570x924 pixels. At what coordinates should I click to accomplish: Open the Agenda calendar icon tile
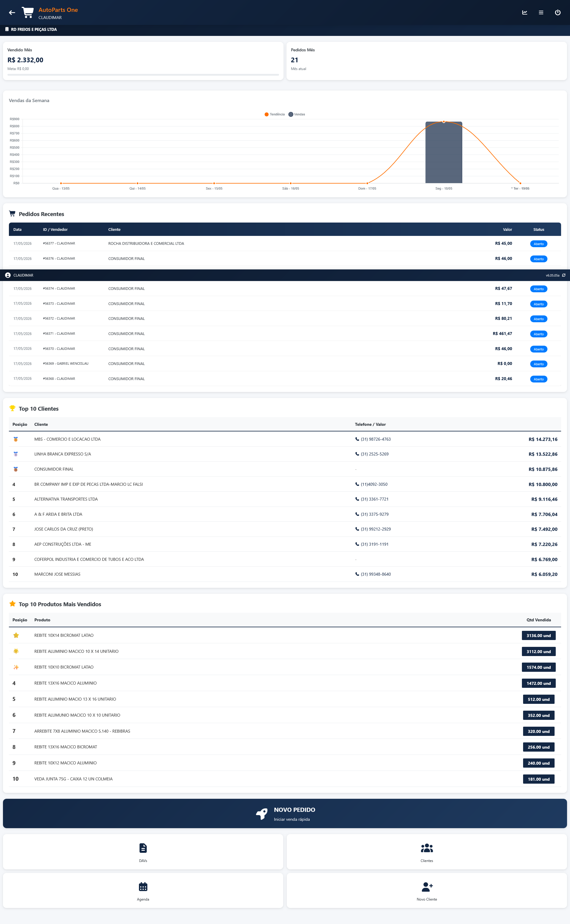pyautogui.click(x=143, y=890)
